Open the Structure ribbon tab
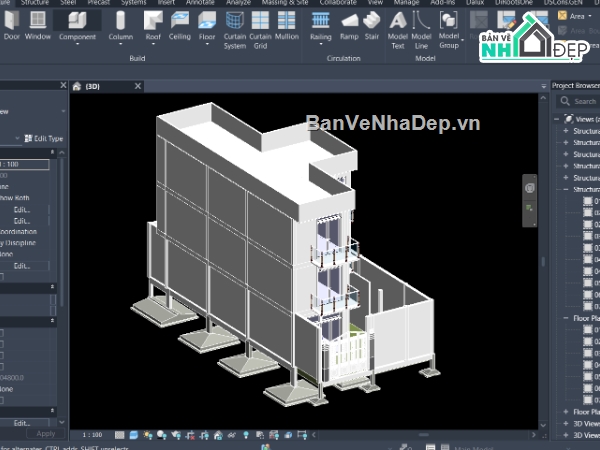 tap(34, 2)
